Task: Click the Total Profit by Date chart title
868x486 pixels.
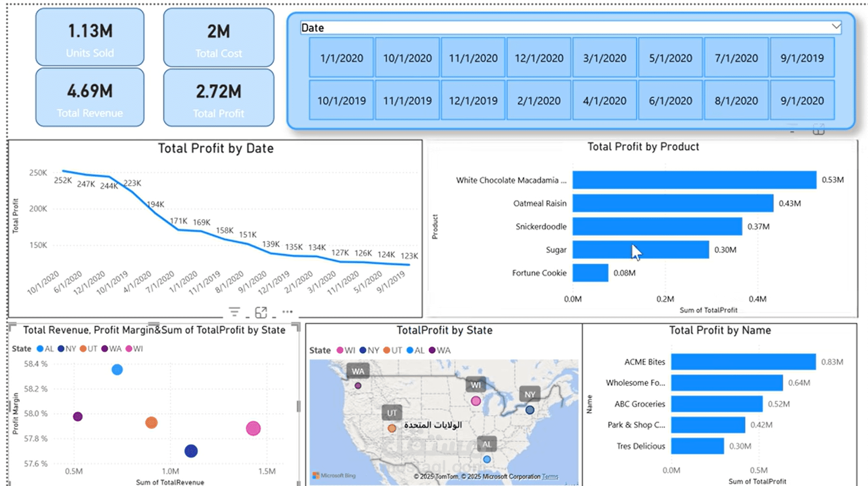Action: coord(216,149)
